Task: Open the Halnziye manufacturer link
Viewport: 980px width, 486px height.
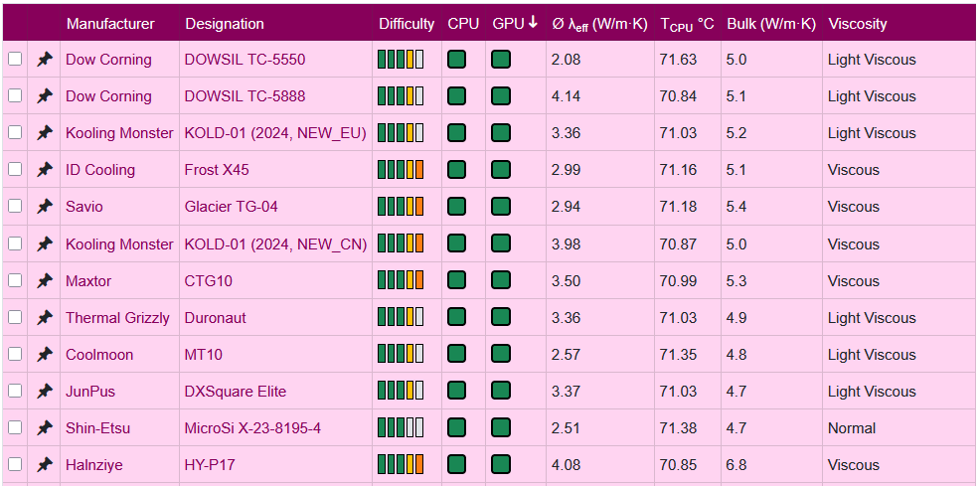Action: pos(94,465)
